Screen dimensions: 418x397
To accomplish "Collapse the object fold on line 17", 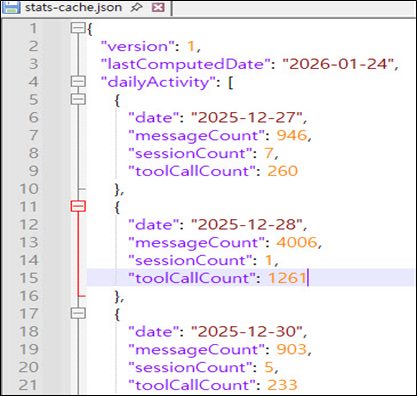I will point(78,313).
